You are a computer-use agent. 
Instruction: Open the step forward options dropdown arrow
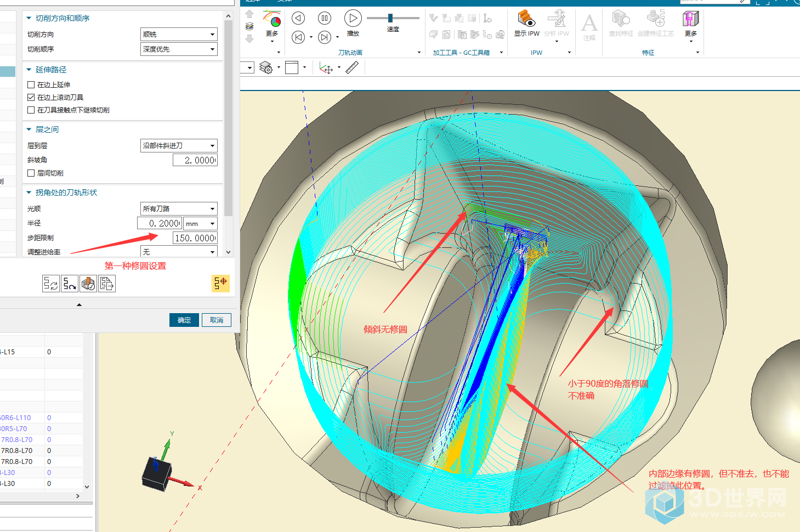pos(337,37)
